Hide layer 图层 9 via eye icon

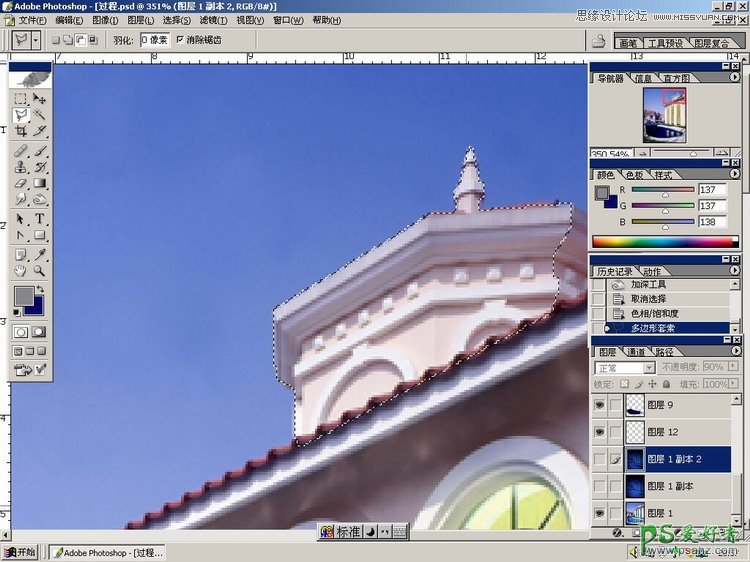pos(599,405)
